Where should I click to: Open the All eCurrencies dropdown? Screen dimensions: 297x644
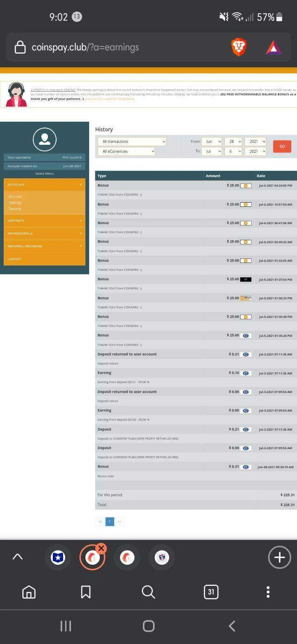[126, 152]
